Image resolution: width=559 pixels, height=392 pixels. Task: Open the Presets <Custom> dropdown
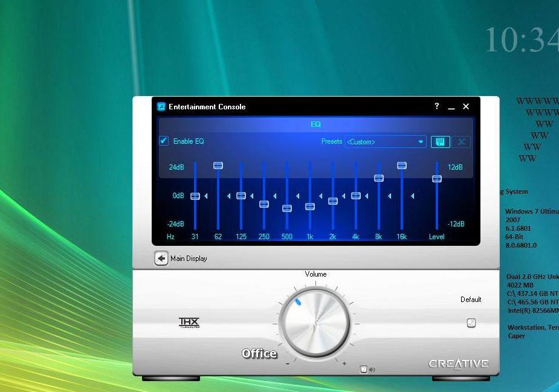tap(385, 142)
